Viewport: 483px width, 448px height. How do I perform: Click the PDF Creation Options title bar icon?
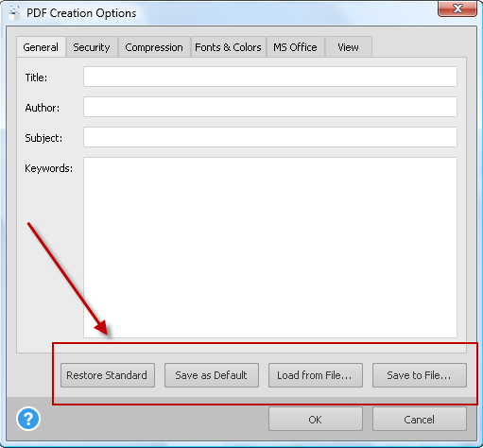14,13
